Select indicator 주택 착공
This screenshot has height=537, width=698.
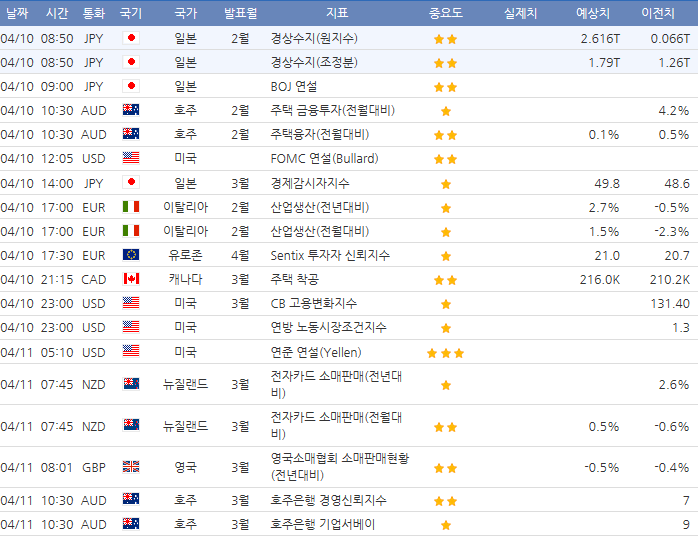click(x=295, y=279)
